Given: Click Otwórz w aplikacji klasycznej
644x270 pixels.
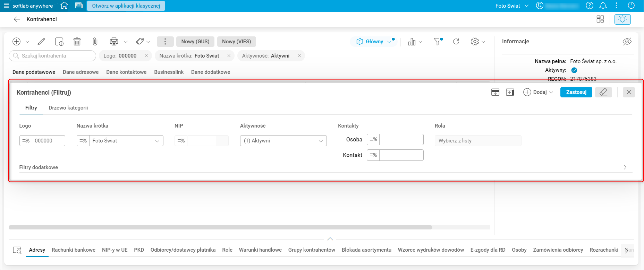Looking at the screenshot, I should click(x=126, y=6).
